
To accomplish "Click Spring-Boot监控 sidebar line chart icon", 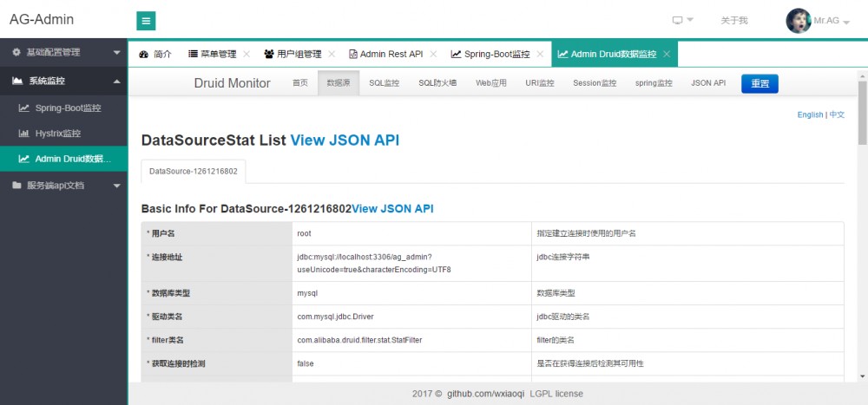I will pyautogui.click(x=23, y=108).
